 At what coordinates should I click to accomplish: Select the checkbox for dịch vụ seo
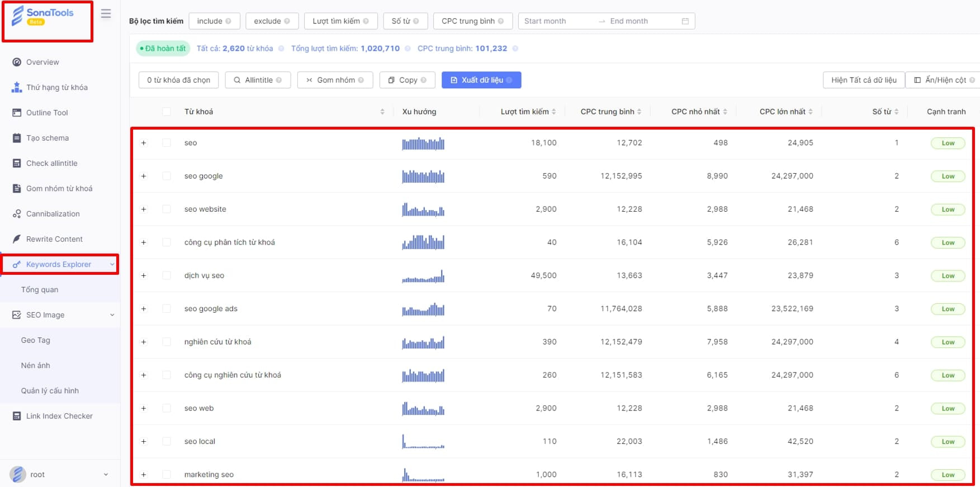tap(166, 275)
